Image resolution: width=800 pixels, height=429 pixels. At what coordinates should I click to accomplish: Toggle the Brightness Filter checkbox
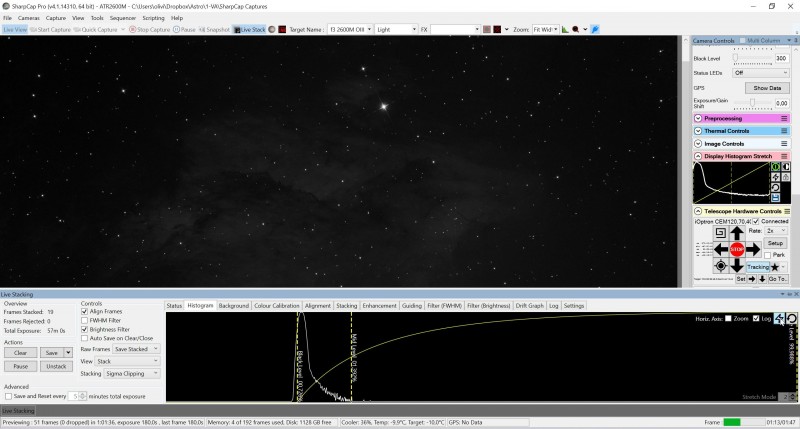pyautogui.click(x=85, y=330)
